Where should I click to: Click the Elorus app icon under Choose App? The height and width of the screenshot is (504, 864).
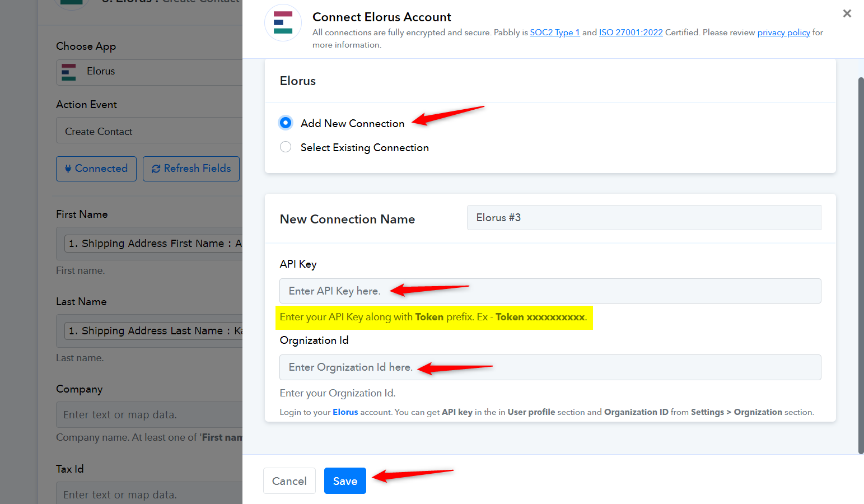[x=69, y=72]
